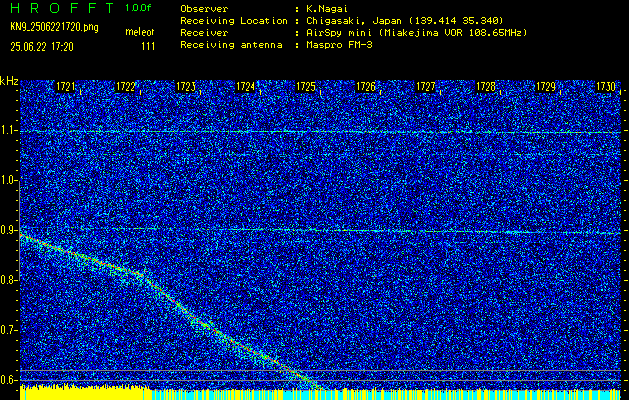Screen dimensions: 629x400
Task: Click the date stamp 25.06.22 17:20
Action: (42, 47)
